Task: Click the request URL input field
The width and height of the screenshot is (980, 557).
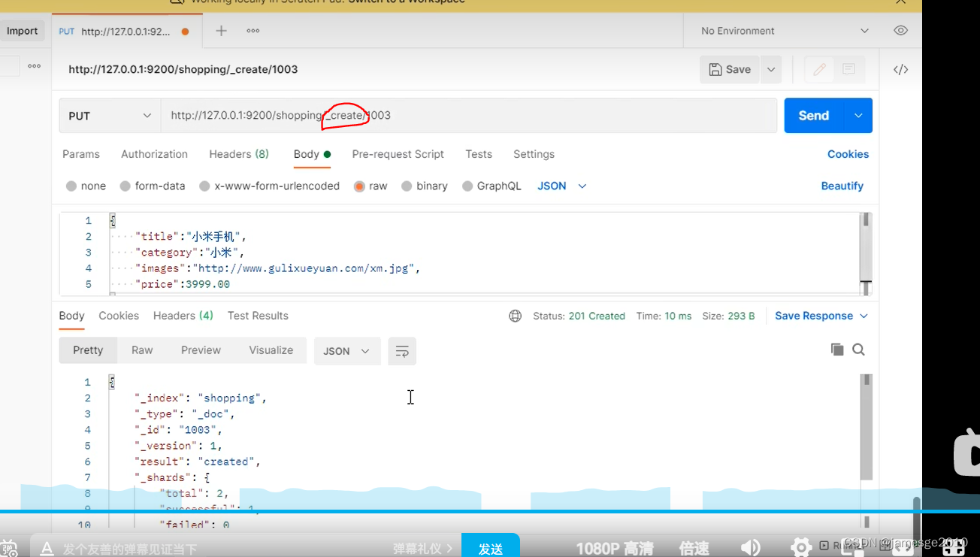Action: (469, 116)
